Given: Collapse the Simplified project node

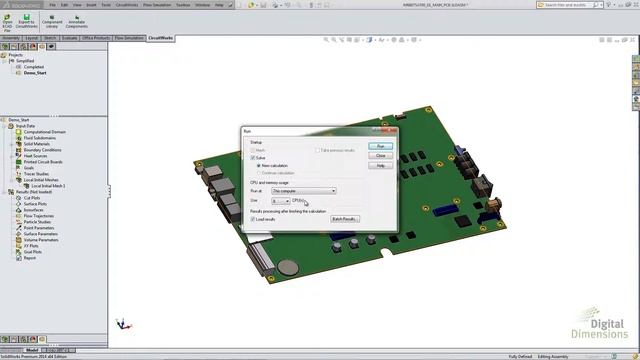Looking at the screenshot, I should click(5, 61).
